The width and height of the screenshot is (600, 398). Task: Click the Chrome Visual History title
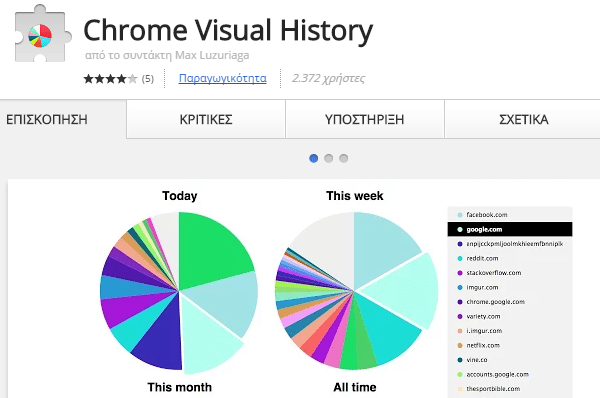coord(228,31)
